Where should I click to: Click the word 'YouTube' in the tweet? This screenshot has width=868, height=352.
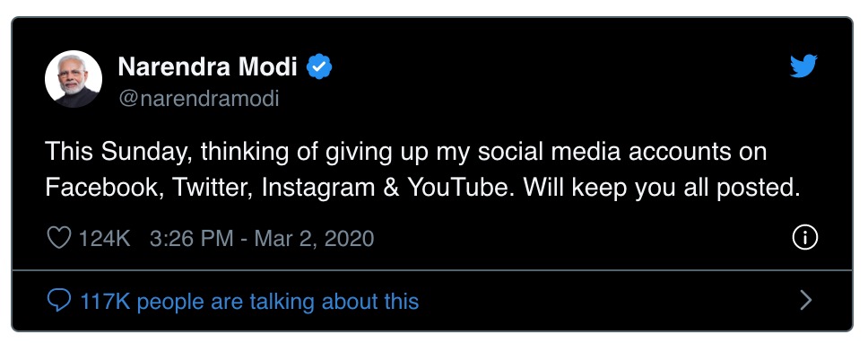(459, 188)
